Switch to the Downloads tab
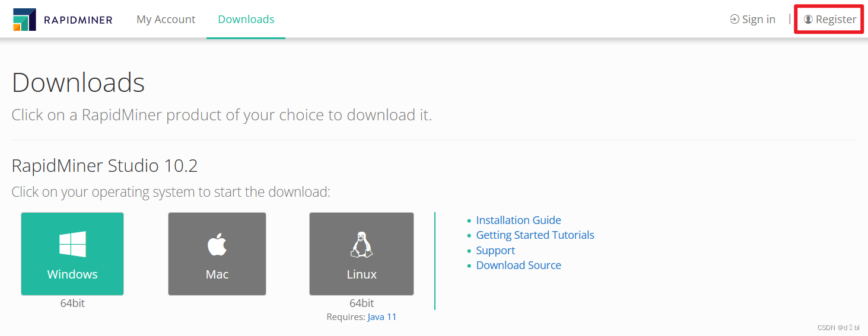The width and height of the screenshot is (868, 336). click(x=246, y=20)
